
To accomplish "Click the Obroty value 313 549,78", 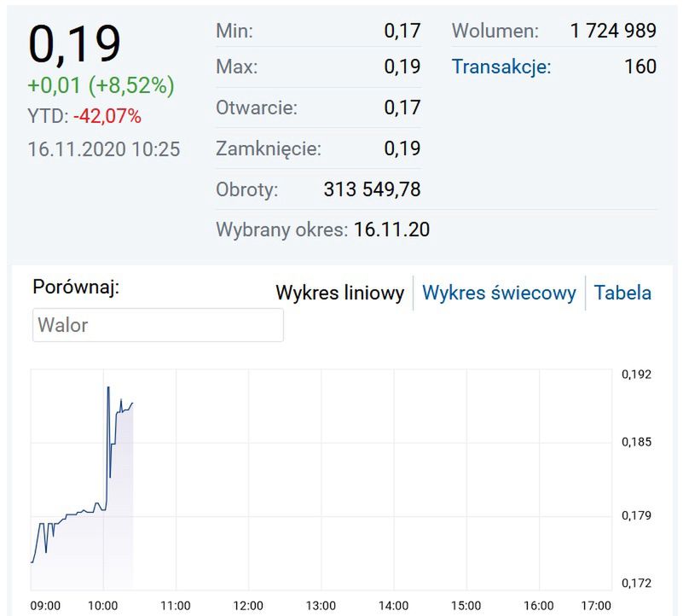I will pos(372,189).
